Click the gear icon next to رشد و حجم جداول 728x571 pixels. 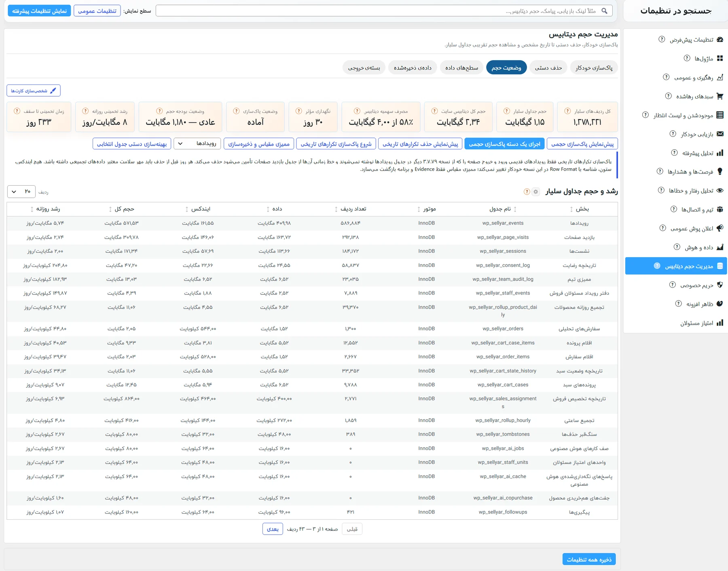[535, 192]
